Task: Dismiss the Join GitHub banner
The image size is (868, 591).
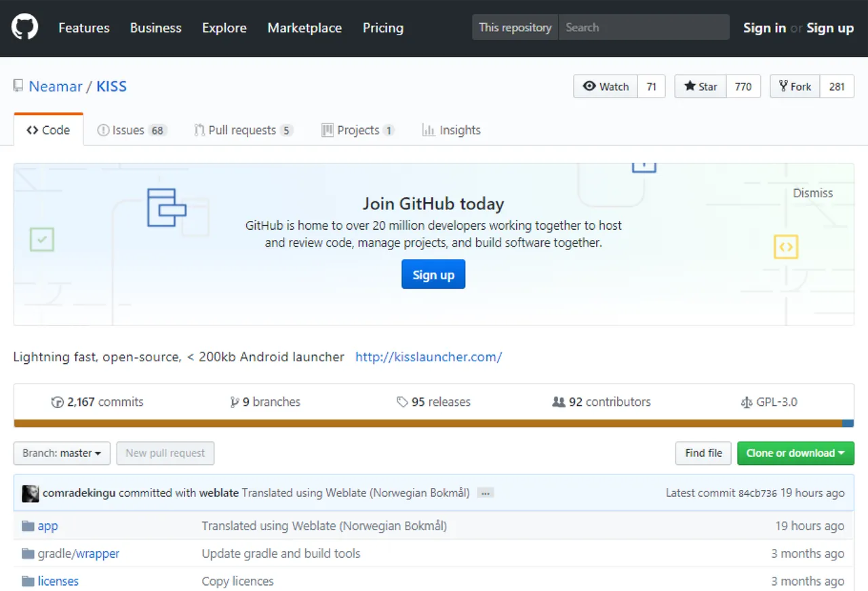Action: (x=813, y=193)
